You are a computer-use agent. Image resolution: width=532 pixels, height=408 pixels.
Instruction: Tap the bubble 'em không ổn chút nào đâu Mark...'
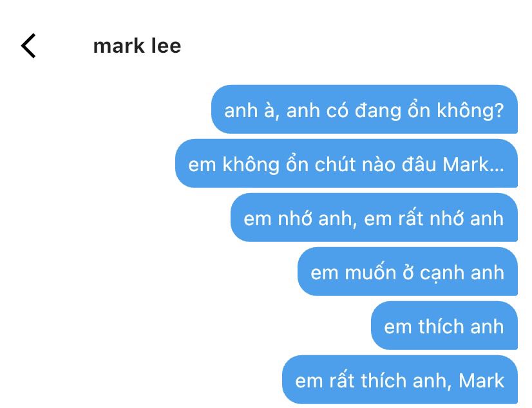coord(347,163)
